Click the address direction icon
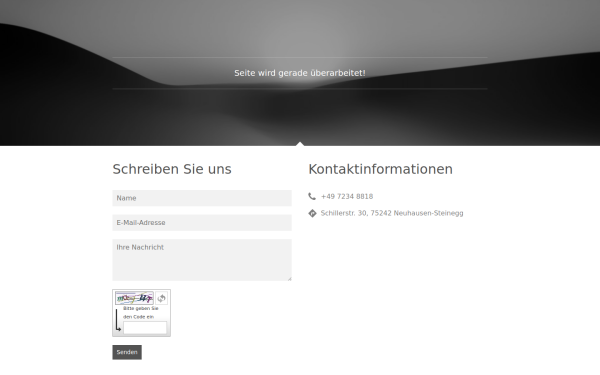Screen dimensions: 600x375 click(x=312, y=213)
